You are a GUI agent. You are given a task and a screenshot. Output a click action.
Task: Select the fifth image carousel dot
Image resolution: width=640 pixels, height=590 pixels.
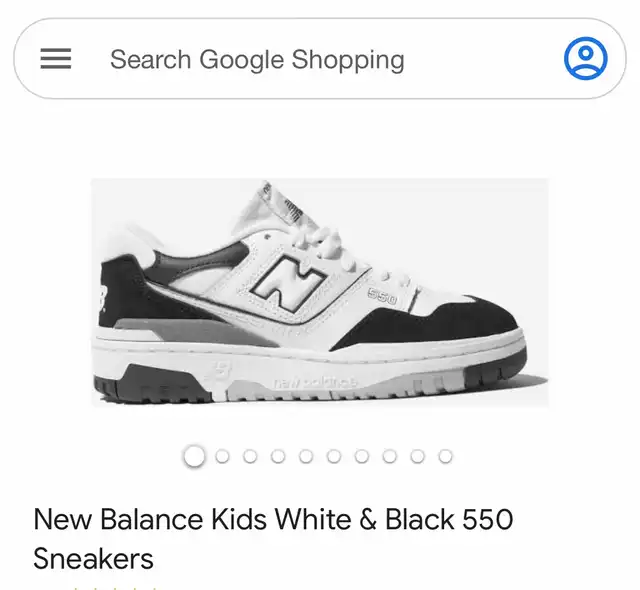[x=306, y=457]
